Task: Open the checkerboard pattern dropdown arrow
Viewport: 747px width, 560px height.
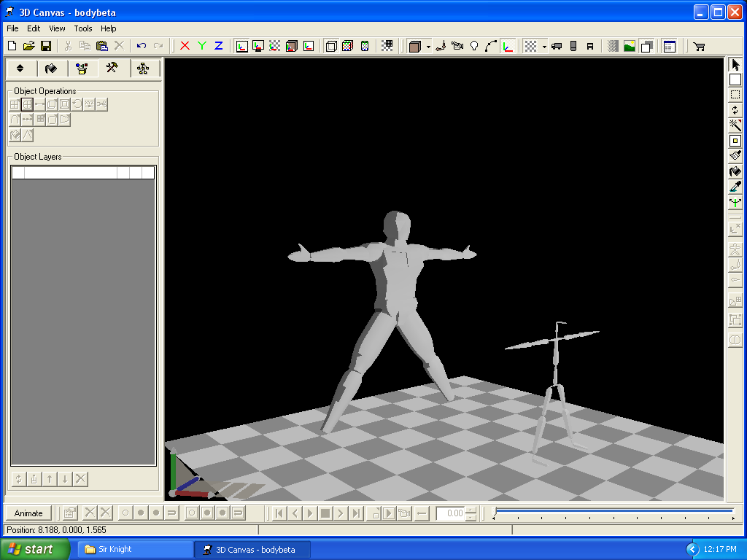Action: click(543, 46)
